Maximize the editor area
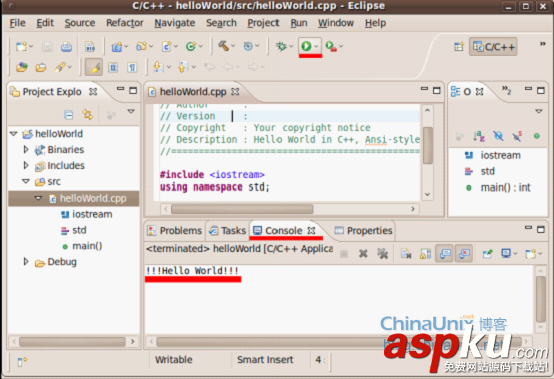 [437, 90]
